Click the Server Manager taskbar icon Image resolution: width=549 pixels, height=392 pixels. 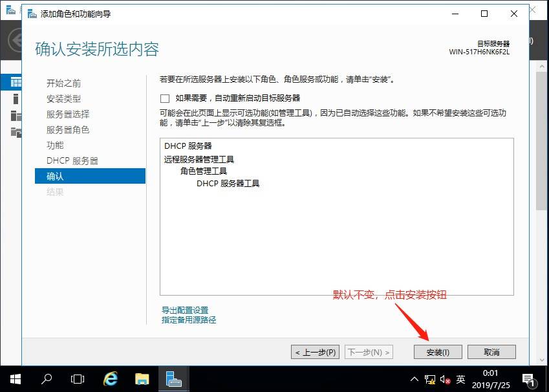[x=173, y=378]
